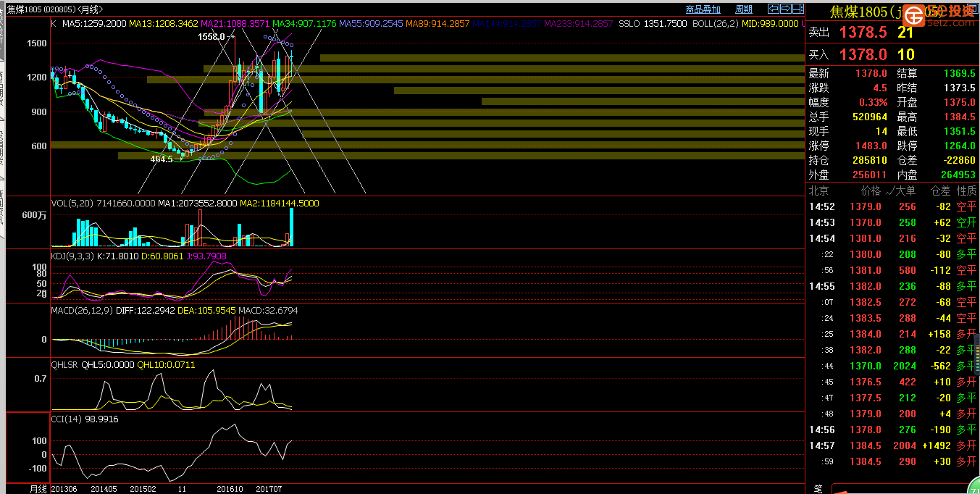Screen dimensions: 980x494
Task: Select the QHLSR indicator label
Action: [x=64, y=364]
